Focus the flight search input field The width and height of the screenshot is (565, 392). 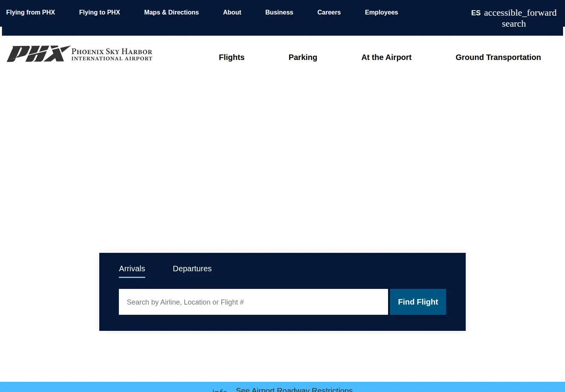(253, 302)
